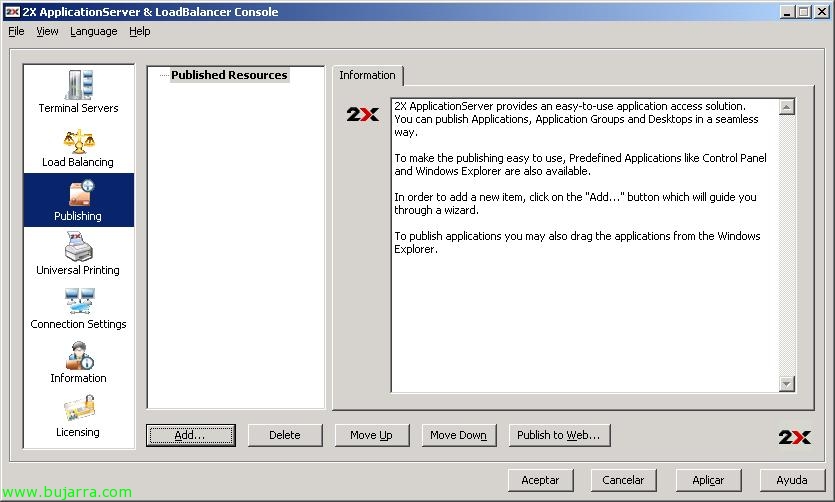Image resolution: width=835 pixels, height=502 pixels.
Task: Confirm with the Aceptar button
Action: click(541, 480)
